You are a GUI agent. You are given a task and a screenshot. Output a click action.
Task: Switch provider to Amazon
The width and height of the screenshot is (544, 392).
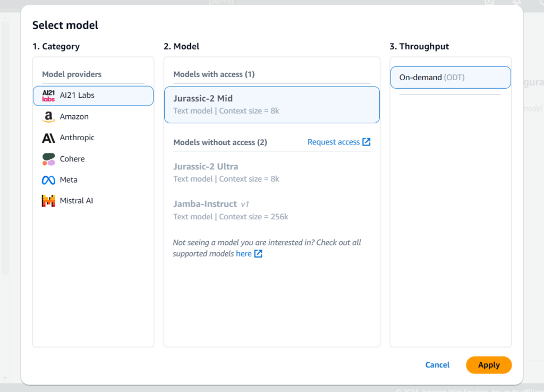coord(74,116)
